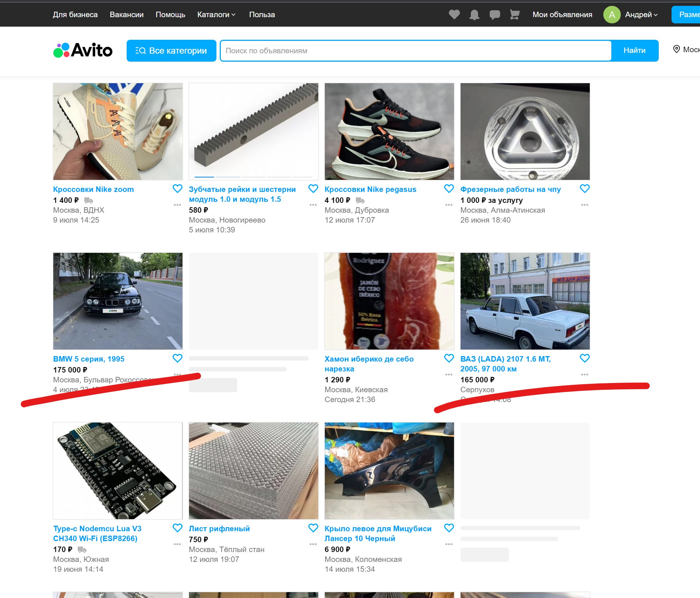This screenshot has width=700, height=598.
Task: Focus the Поиск по объявлениям search field
Action: point(416,51)
